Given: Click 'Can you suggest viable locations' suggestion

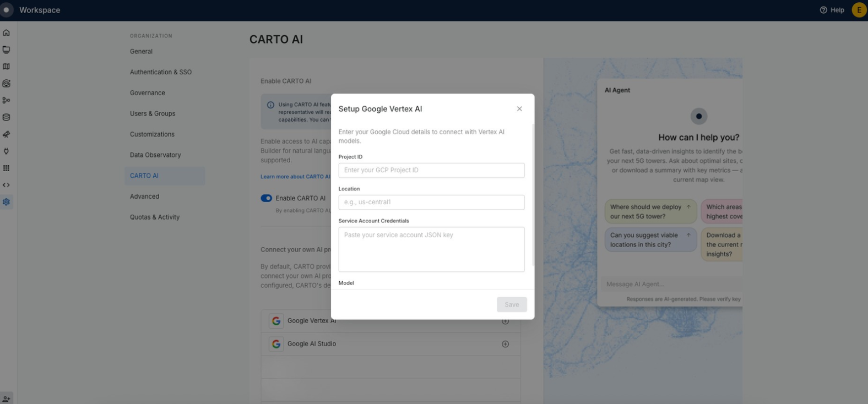Looking at the screenshot, I should tap(650, 240).
